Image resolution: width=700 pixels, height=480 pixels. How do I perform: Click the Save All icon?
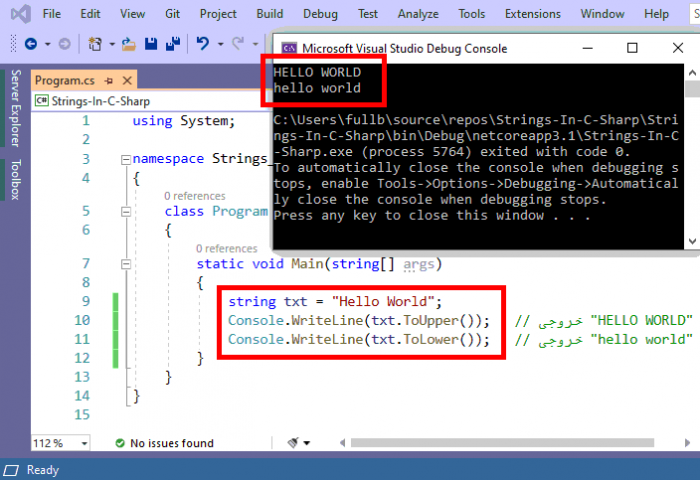coord(172,44)
